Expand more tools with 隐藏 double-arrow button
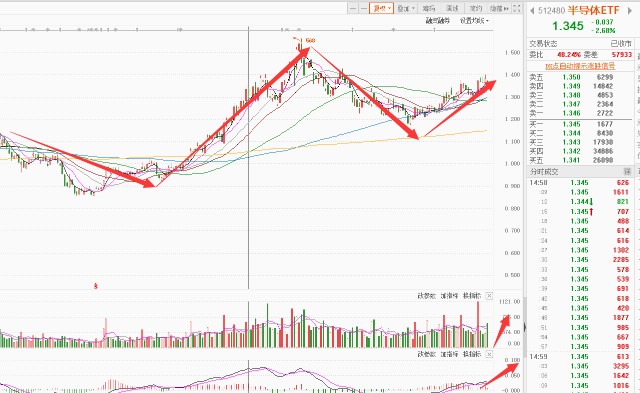The width and height of the screenshot is (640, 393). 500,8
